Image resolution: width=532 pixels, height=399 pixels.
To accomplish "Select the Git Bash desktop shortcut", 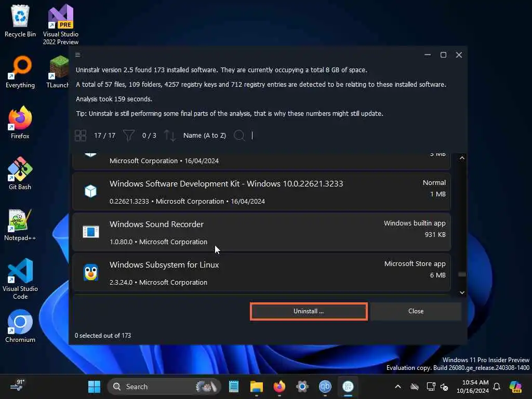I will 20,174.
